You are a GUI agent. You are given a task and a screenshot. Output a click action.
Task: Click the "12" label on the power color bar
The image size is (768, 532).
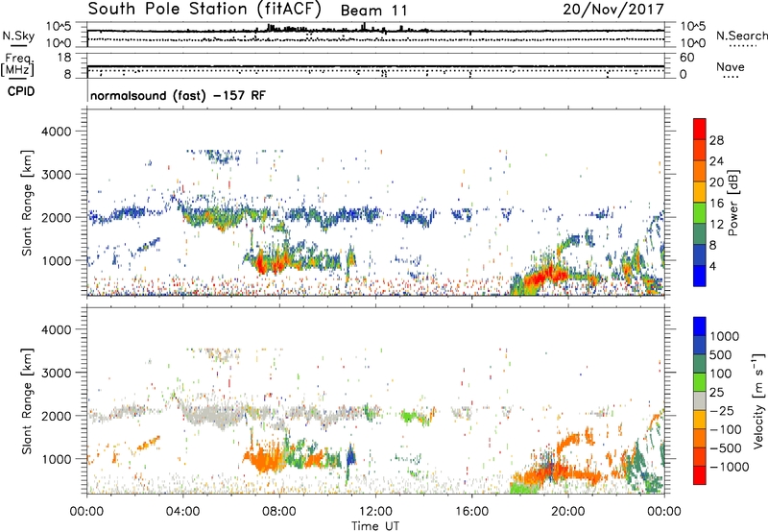pyautogui.click(x=716, y=225)
